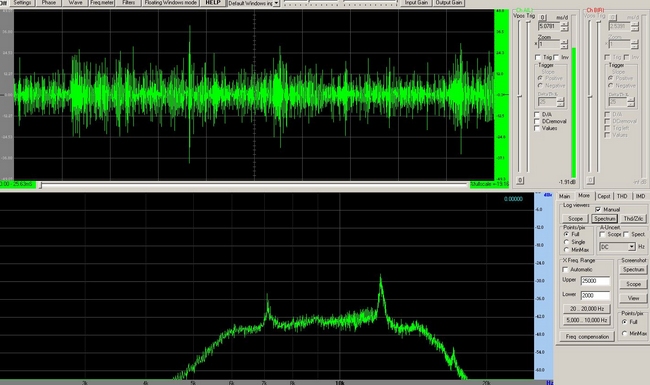
Task: Click the Phase toolbar button
Action: (49, 2)
